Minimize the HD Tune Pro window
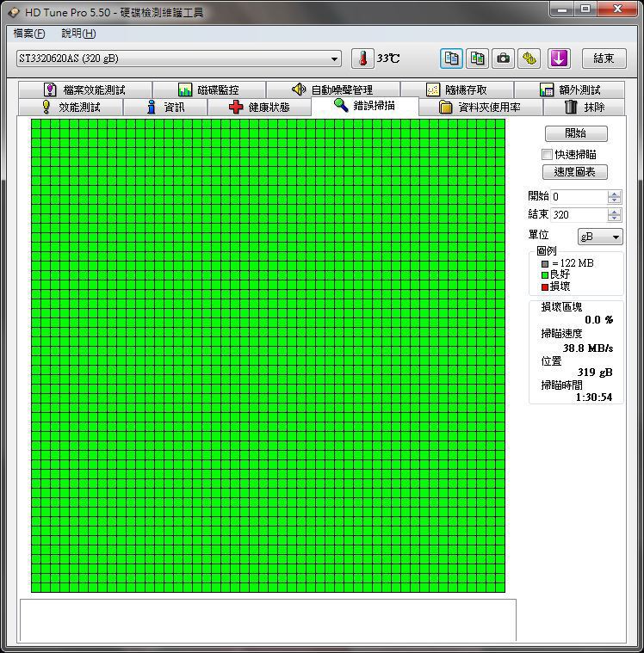The height and width of the screenshot is (653, 644). (x=563, y=9)
